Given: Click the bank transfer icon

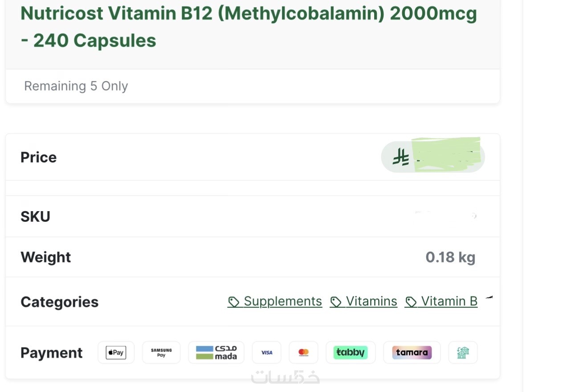Looking at the screenshot, I should pos(463,353).
